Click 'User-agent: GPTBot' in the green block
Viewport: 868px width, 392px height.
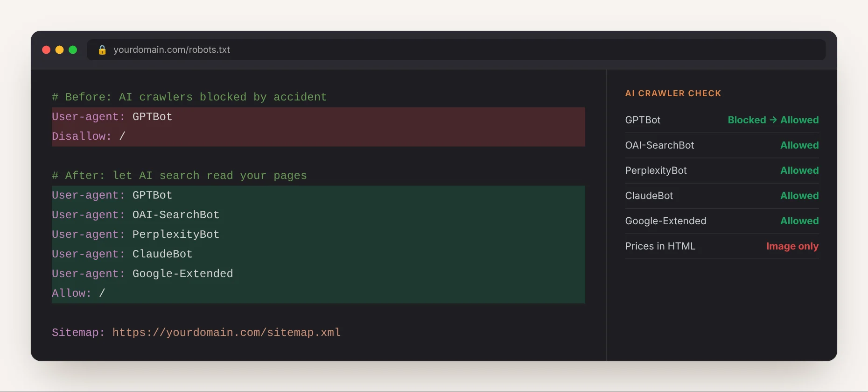tap(112, 195)
